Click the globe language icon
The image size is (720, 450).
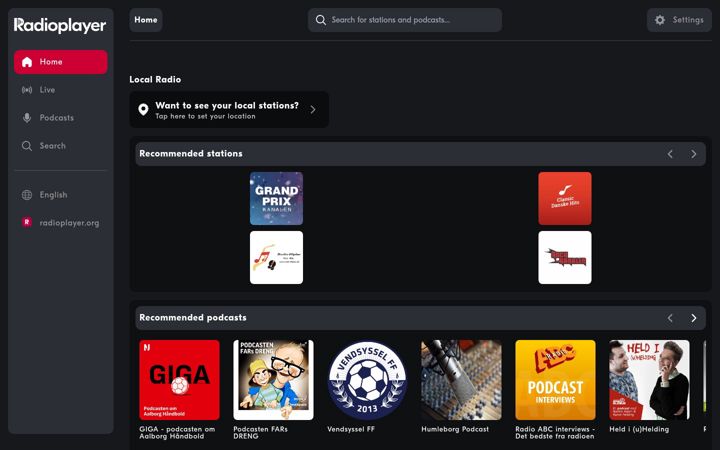pyautogui.click(x=27, y=195)
